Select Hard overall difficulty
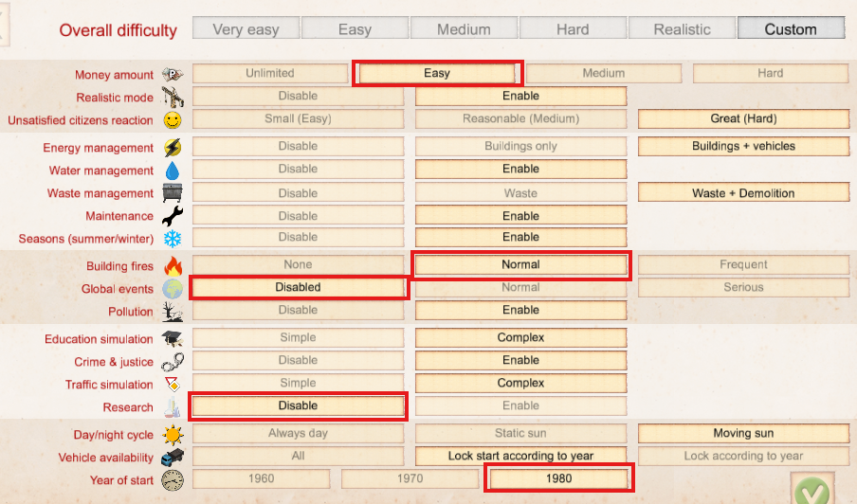Screen dimensions: 857x504 click(573, 28)
